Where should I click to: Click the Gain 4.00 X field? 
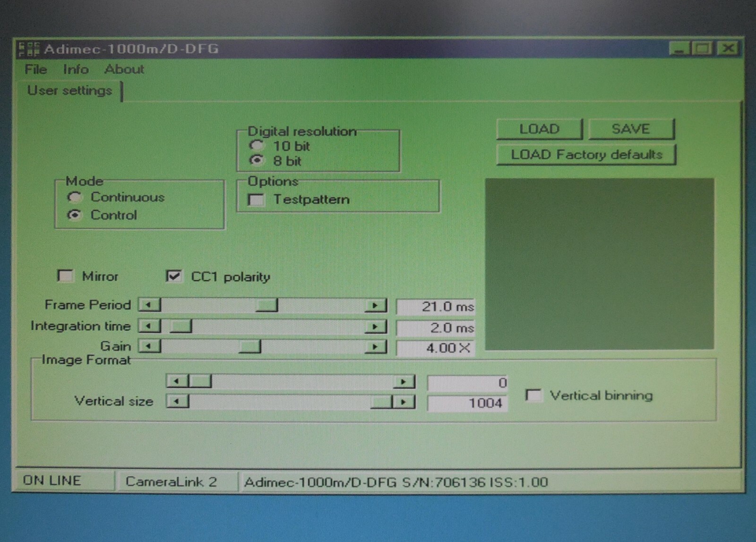(x=435, y=348)
